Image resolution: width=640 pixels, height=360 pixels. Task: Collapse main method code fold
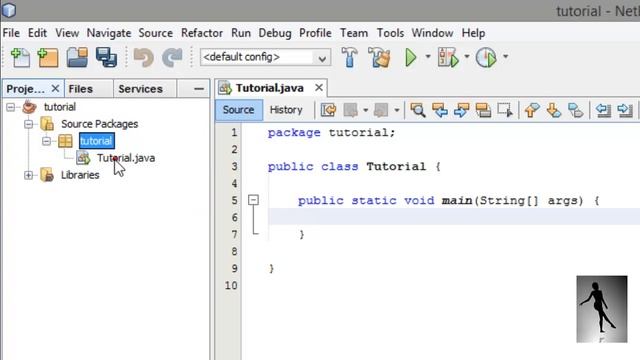point(253,200)
